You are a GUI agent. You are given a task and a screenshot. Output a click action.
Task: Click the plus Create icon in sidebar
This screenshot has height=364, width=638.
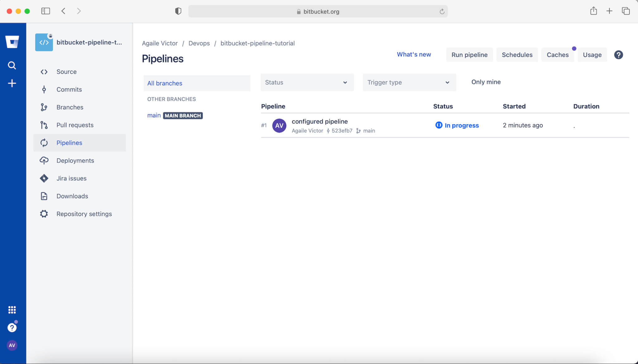pos(12,83)
